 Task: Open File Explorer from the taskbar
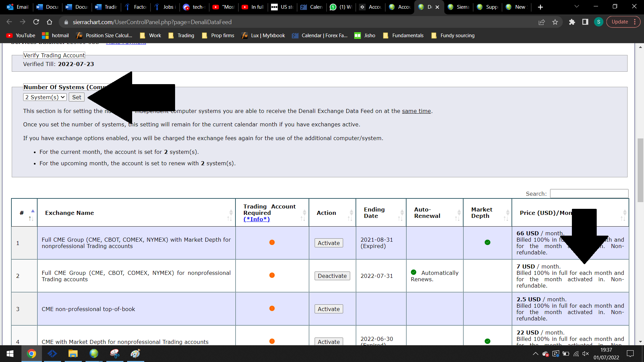tap(73, 354)
